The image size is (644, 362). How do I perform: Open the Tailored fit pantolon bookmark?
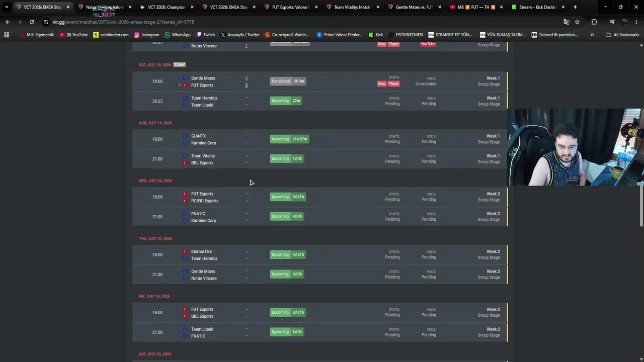tap(554, 35)
